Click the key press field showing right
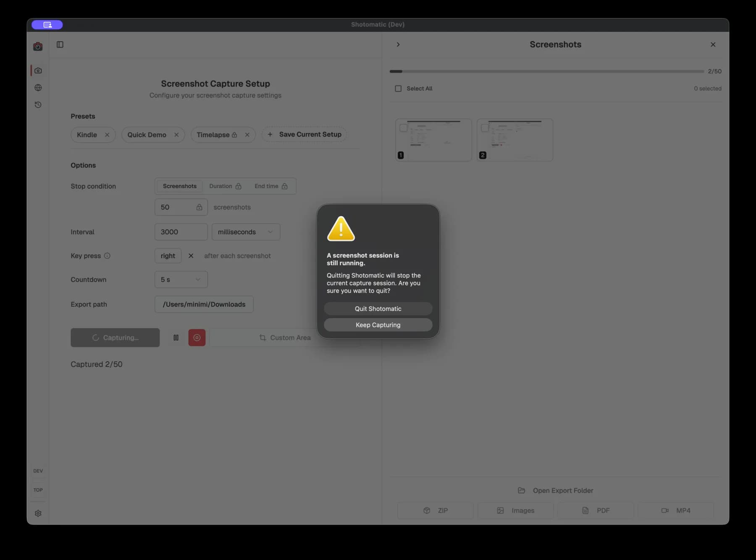The height and width of the screenshot is (560, 756). click(x=168, y=256)
